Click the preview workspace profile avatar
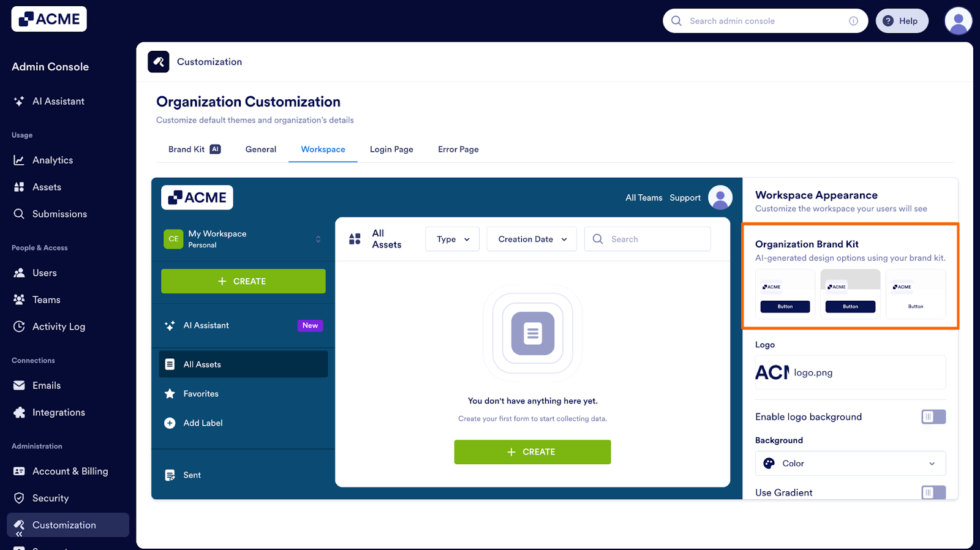Image resolution: width=980 pixels, height=550 pixels. point(720,197)
